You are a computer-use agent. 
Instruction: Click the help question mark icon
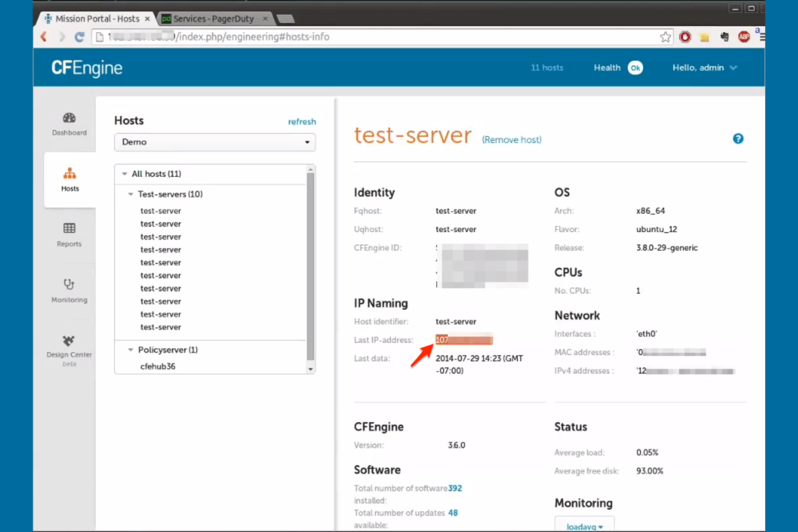pos(738,139)
